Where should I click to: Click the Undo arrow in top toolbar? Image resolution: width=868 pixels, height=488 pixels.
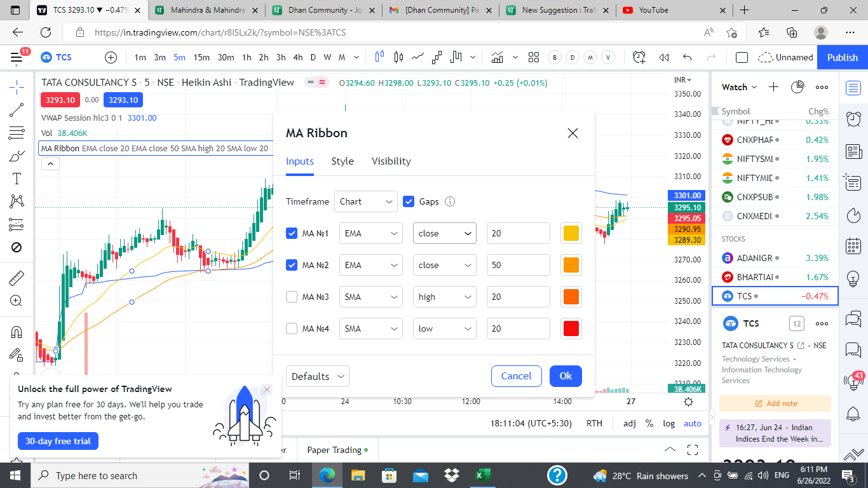coord(687,57)
